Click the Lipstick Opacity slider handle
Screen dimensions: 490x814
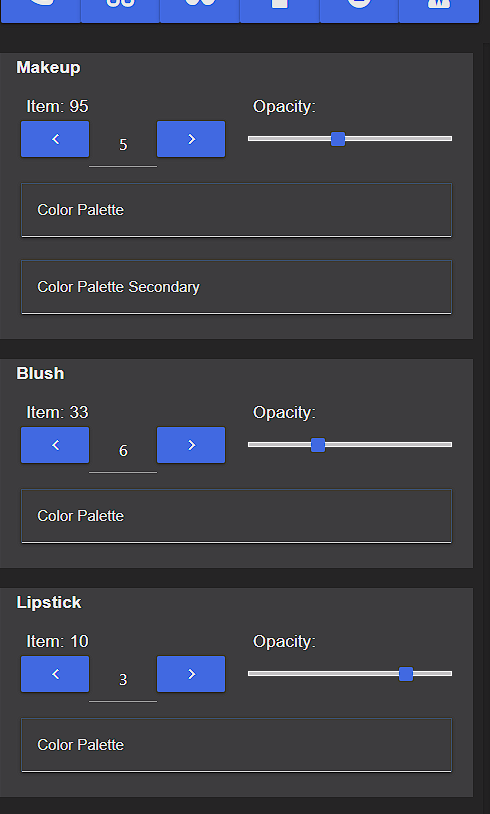tap(406, 674)
